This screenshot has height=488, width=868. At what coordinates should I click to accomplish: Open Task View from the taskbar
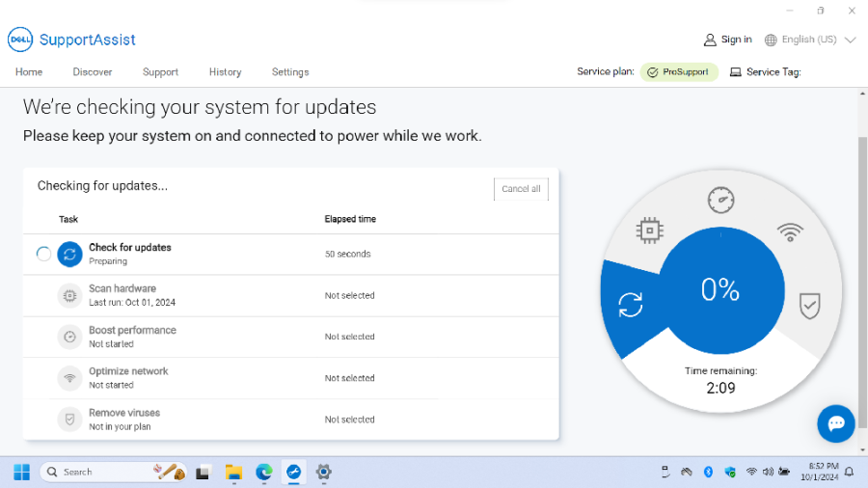click(x=203, y=473)
